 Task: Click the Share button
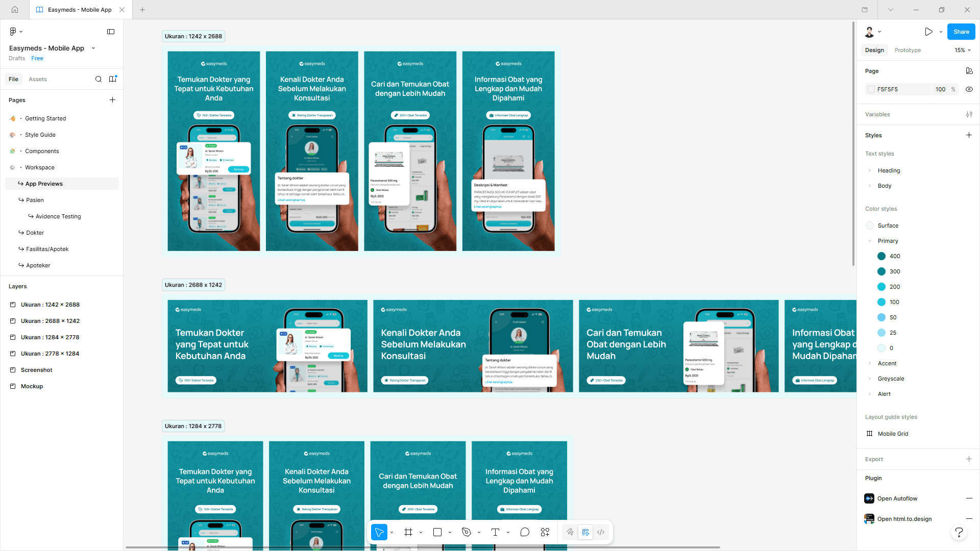[x=961, y=32]
